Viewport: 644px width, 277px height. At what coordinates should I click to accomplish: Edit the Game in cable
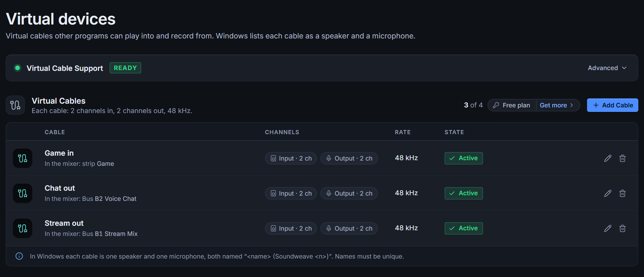click(608, 158)
